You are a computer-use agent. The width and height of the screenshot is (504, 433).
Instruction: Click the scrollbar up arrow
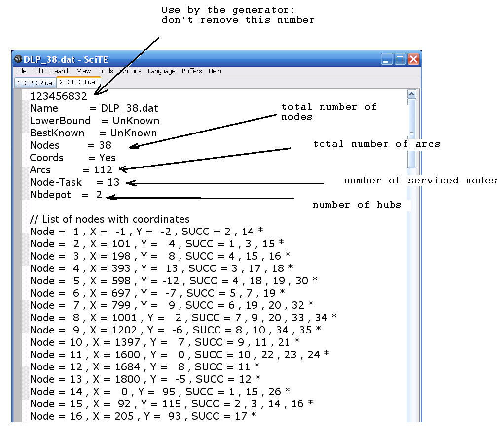411,94
